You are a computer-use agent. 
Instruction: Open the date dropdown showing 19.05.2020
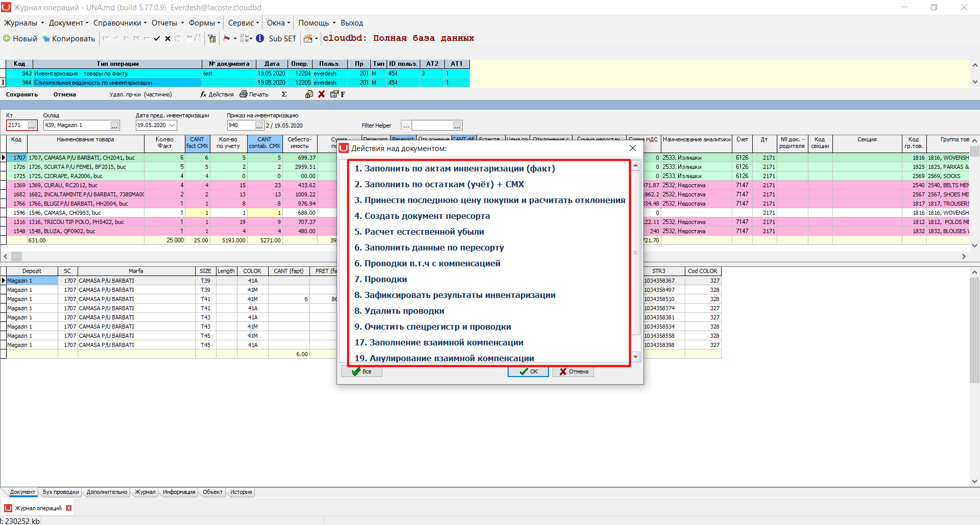(x=172, y=125)
